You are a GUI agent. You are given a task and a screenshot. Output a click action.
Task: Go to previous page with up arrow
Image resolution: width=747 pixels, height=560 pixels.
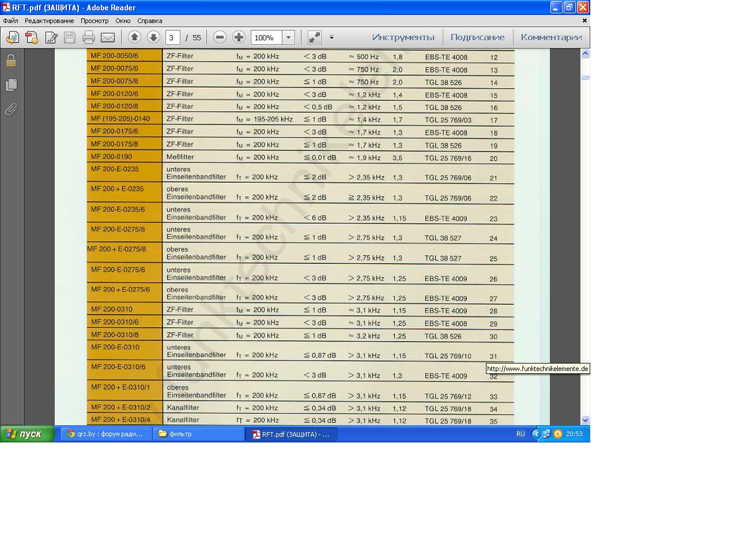(x=134, y=37)
